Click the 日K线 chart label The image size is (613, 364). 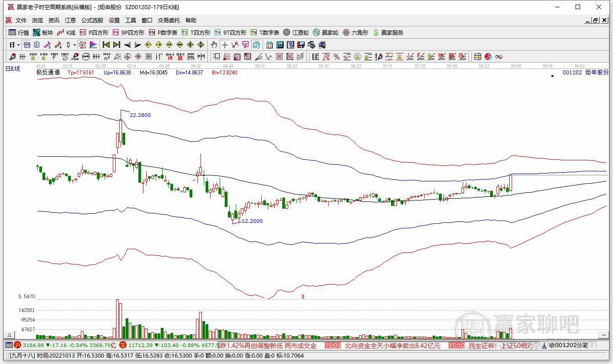point(13,69)
